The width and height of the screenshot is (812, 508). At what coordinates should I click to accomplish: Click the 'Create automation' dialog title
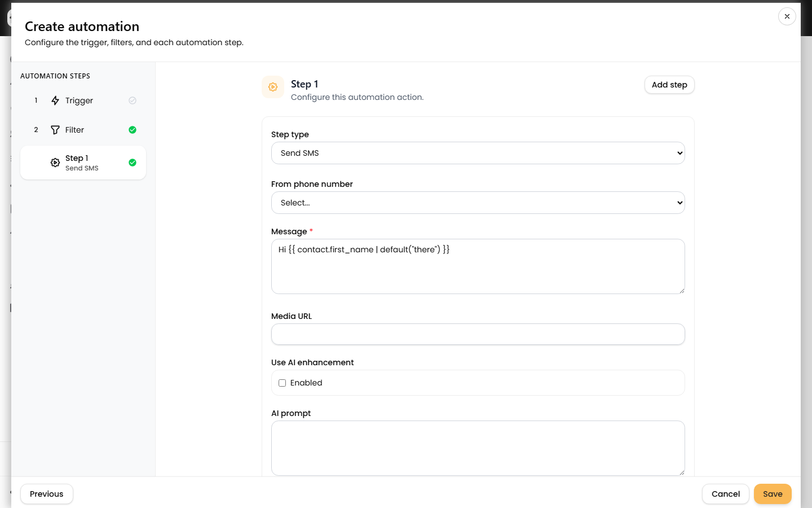82,27
